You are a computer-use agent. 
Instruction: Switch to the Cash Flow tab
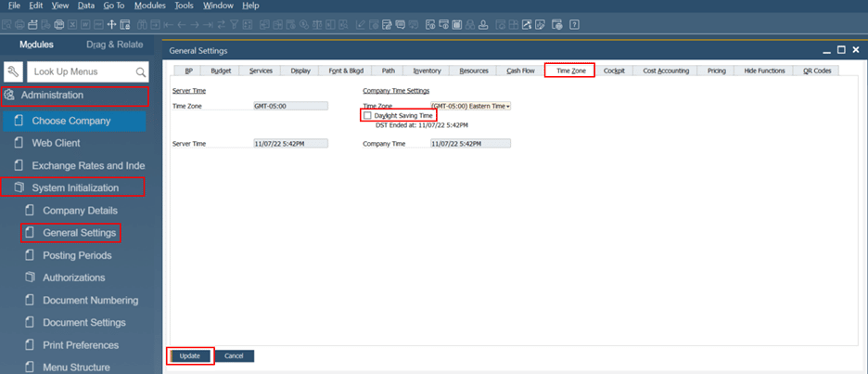pyautogui.click(x=520, y=71)
